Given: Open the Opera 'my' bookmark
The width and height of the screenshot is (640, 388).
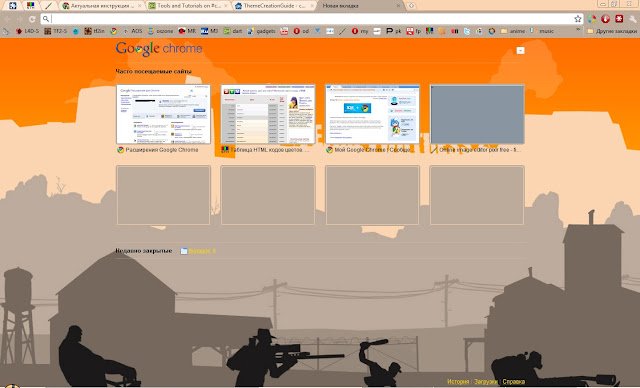Looking at the screenshot, I should [x=360, y=31].
